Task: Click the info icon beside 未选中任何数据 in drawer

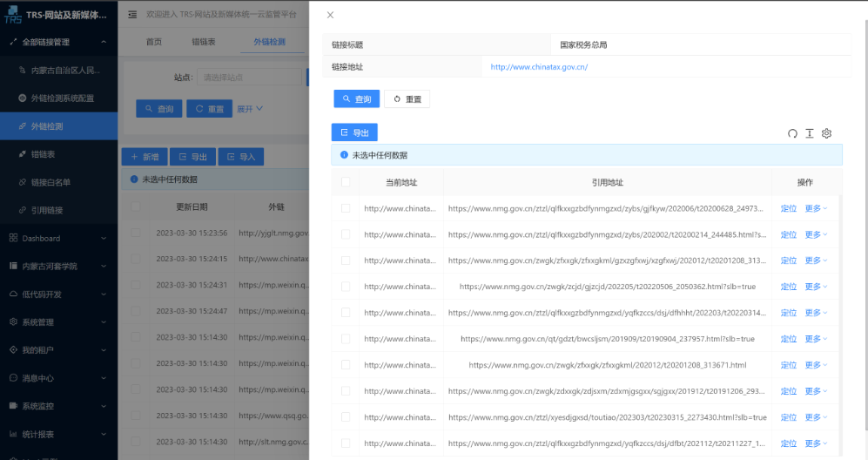Action: 344,155
